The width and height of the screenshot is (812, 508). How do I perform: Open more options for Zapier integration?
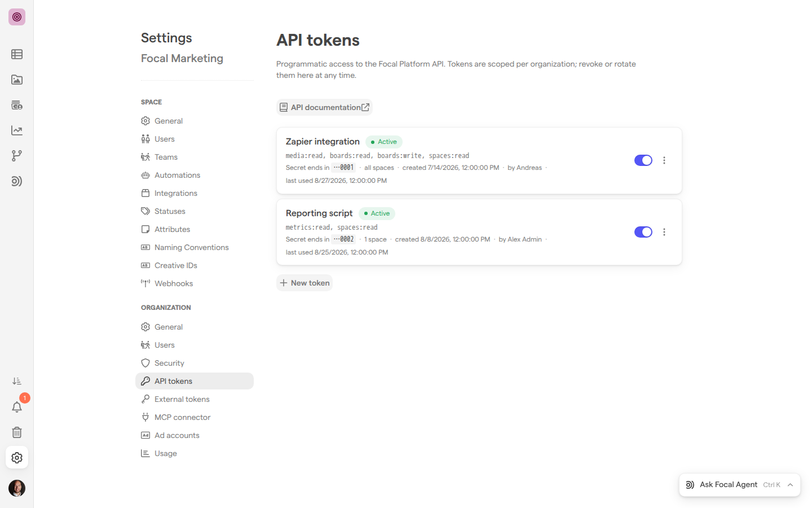click(664, 160)
